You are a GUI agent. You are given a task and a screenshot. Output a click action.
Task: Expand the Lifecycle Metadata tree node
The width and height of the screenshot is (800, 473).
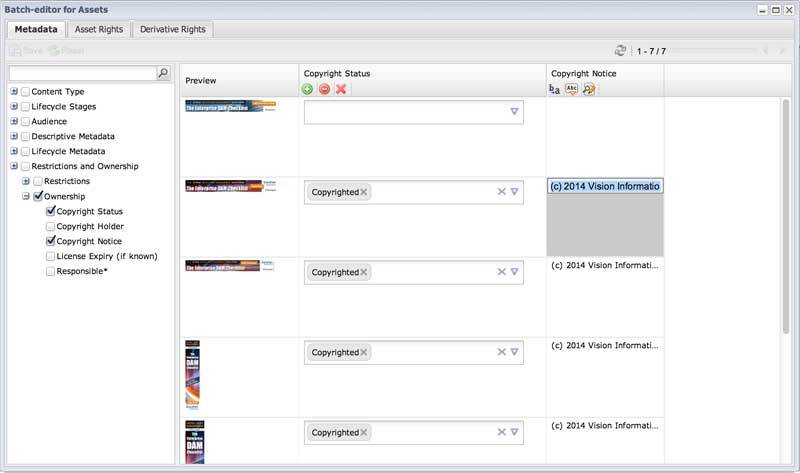click(x=14, y=151)
